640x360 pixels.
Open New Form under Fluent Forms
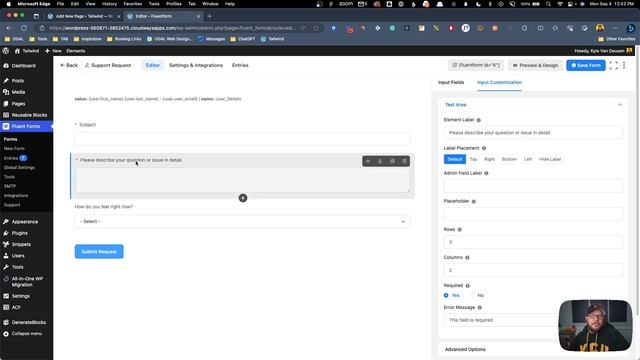coord(14,149)
